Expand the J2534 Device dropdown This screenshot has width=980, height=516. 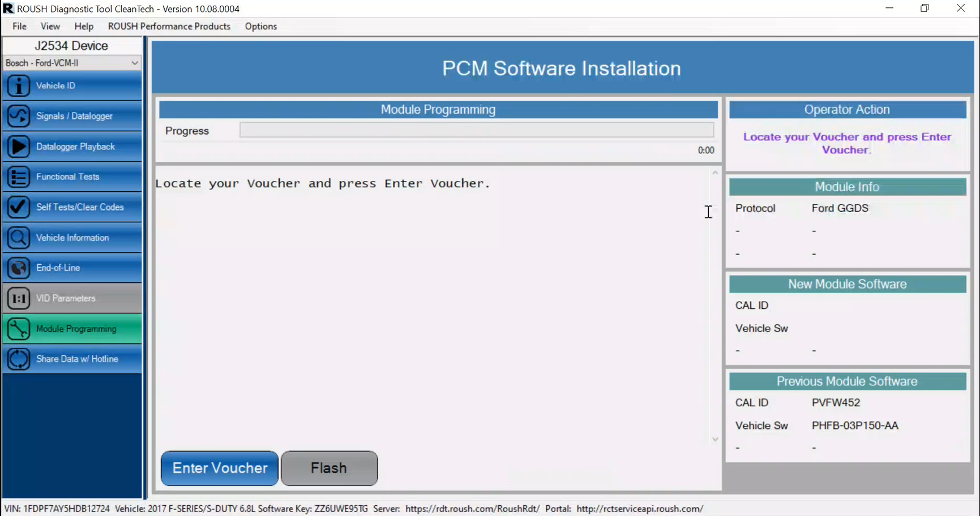coord(134,63)
